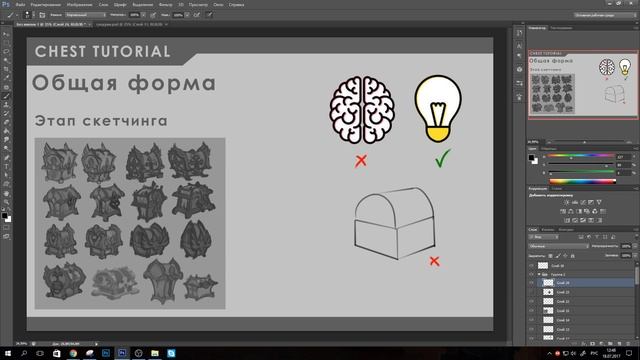Open the brush blending mode dropdown
640x360 pixels.
click(85, 15)
